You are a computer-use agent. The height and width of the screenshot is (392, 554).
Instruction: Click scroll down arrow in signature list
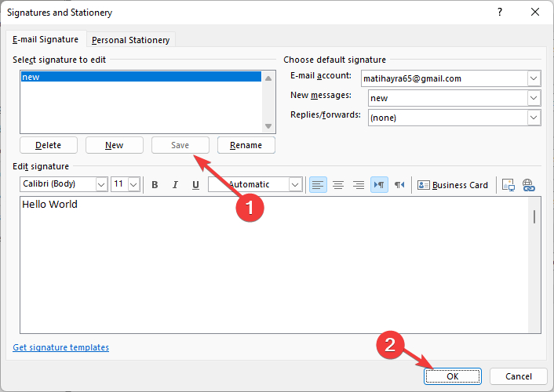[268, 126]
